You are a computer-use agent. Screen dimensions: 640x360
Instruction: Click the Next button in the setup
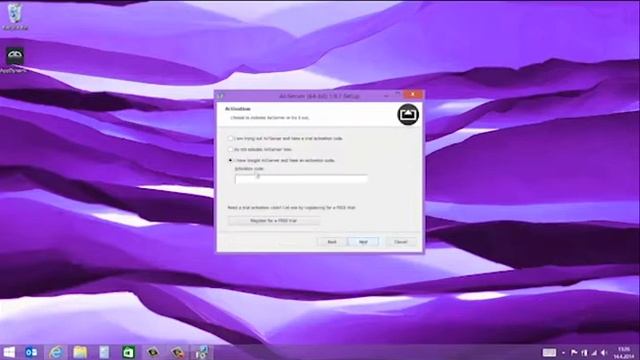363,242
